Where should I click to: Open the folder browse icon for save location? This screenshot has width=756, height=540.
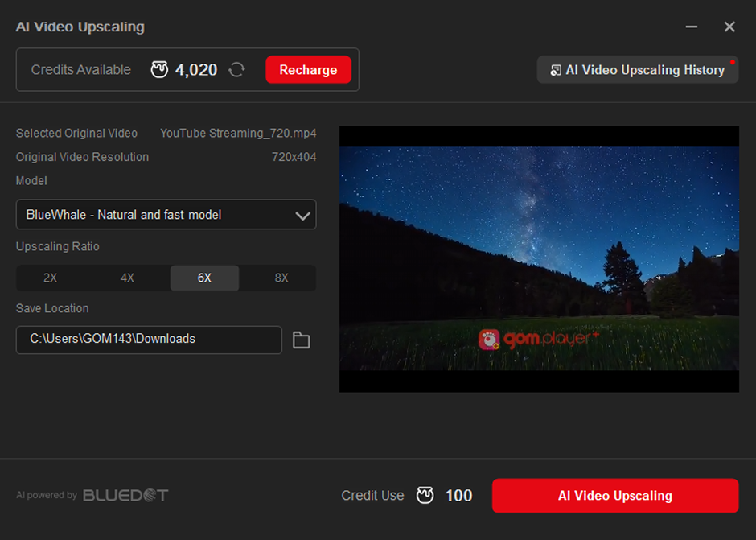[301, 340]
